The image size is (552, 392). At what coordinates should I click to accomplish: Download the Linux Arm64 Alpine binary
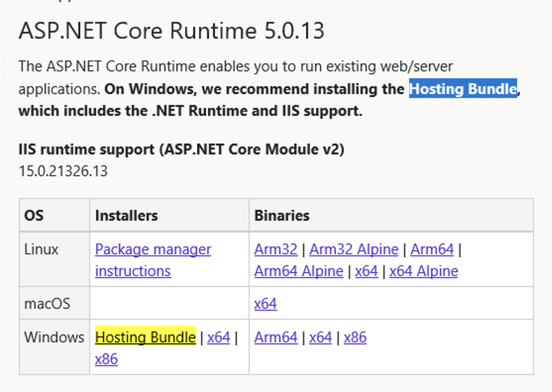pyautogui.click(x=298, y=271)
